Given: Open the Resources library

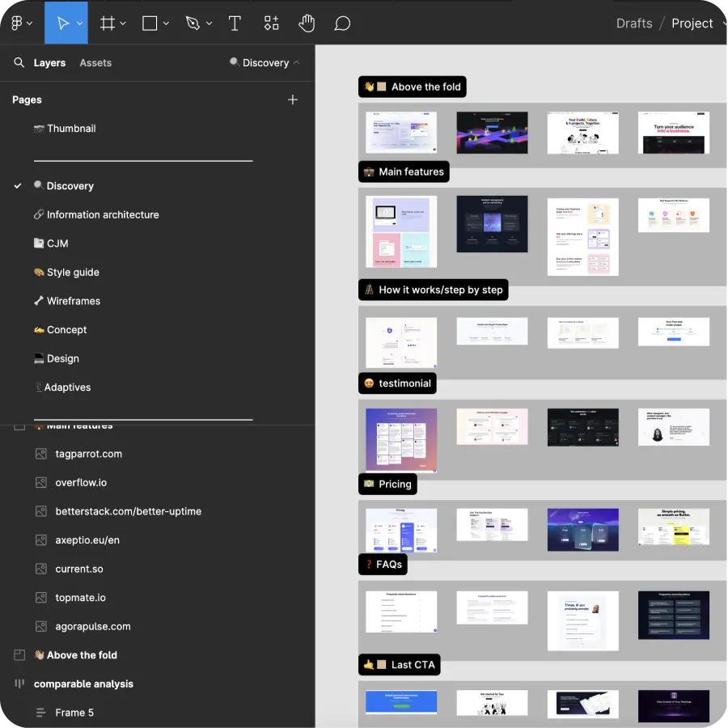Looking at the screenshot, I should click(271, 23).
